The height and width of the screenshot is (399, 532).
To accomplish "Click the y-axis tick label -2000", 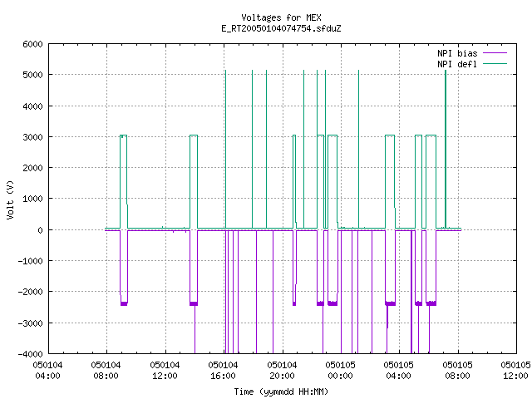I will tap(30, 292).
